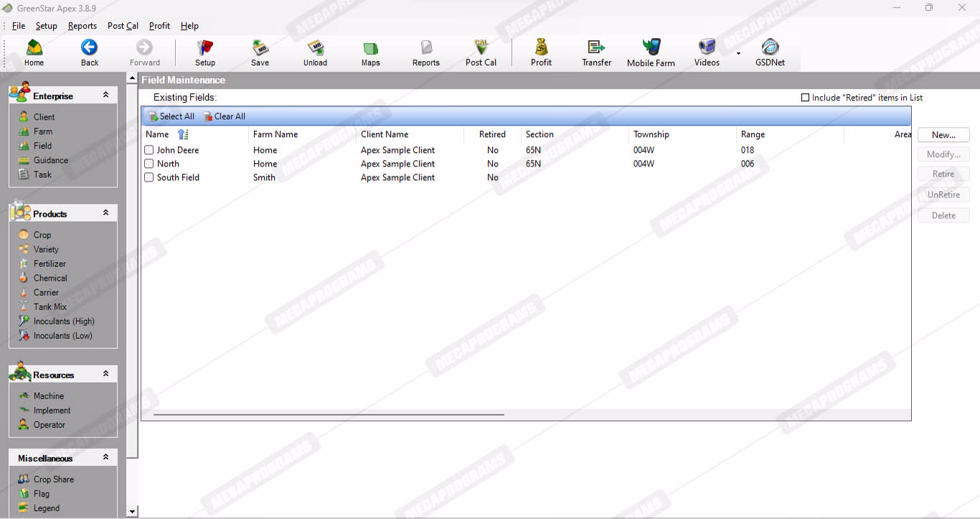Collapse the Resources panel
The height and width of the screenshot is (519, 980).
click(105, 374)
